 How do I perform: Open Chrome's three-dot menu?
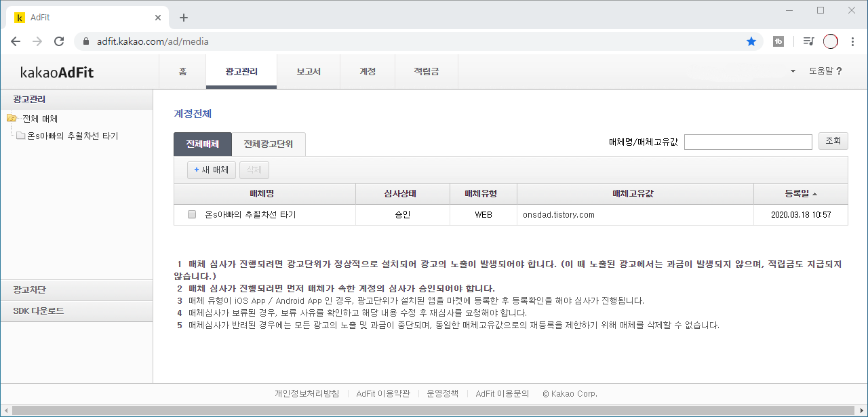point(852,41)
